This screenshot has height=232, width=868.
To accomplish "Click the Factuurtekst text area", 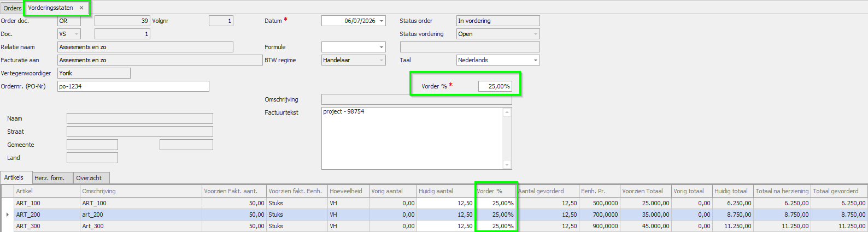I will (x=412, y=138).
